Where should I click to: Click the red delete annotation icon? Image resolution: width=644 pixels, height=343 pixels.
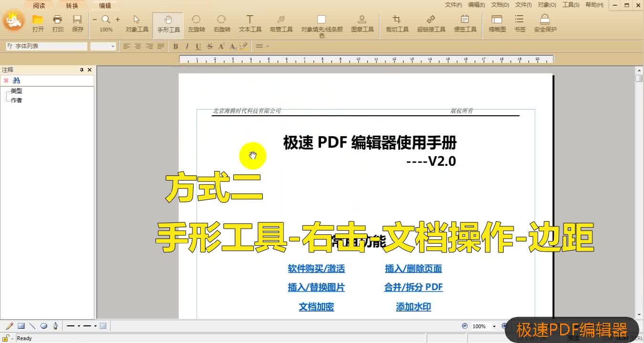(6, 81)
